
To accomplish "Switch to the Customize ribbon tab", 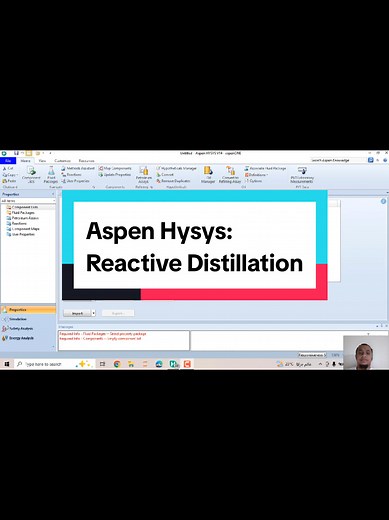I will (62, 161).
